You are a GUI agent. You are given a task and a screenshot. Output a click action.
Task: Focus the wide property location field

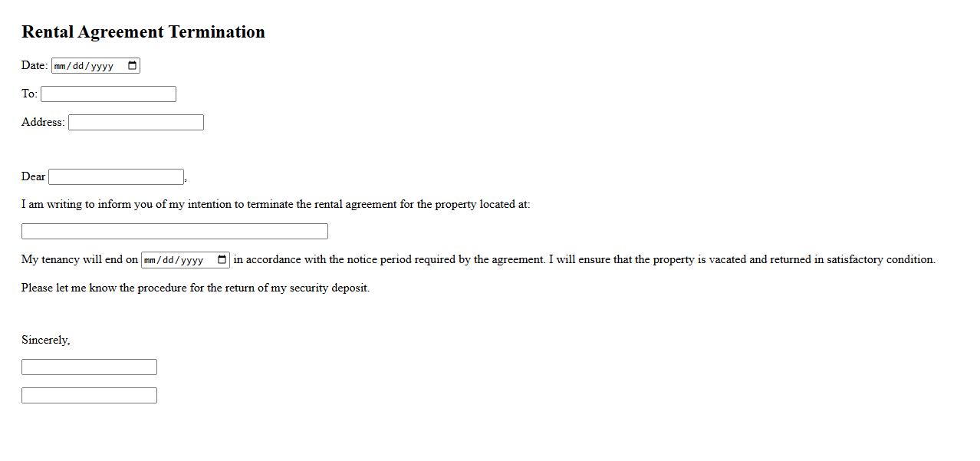(174, 232)
